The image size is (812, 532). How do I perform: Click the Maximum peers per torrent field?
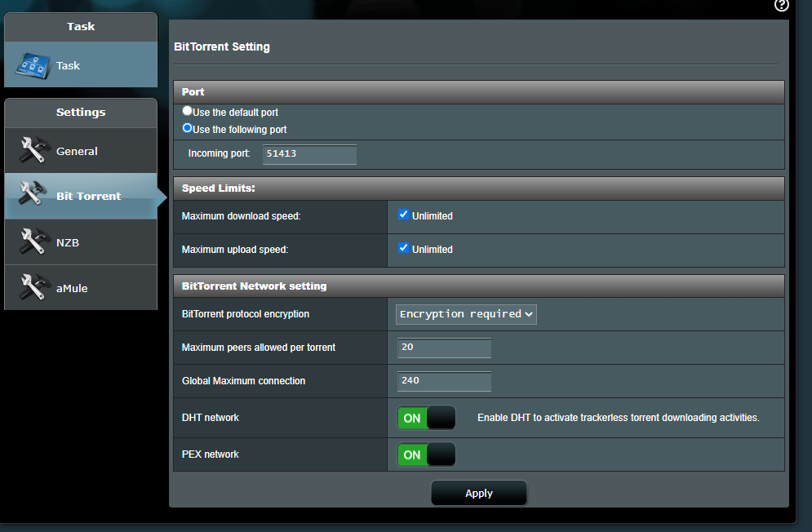pyautogui.click(x=444, y=348)
